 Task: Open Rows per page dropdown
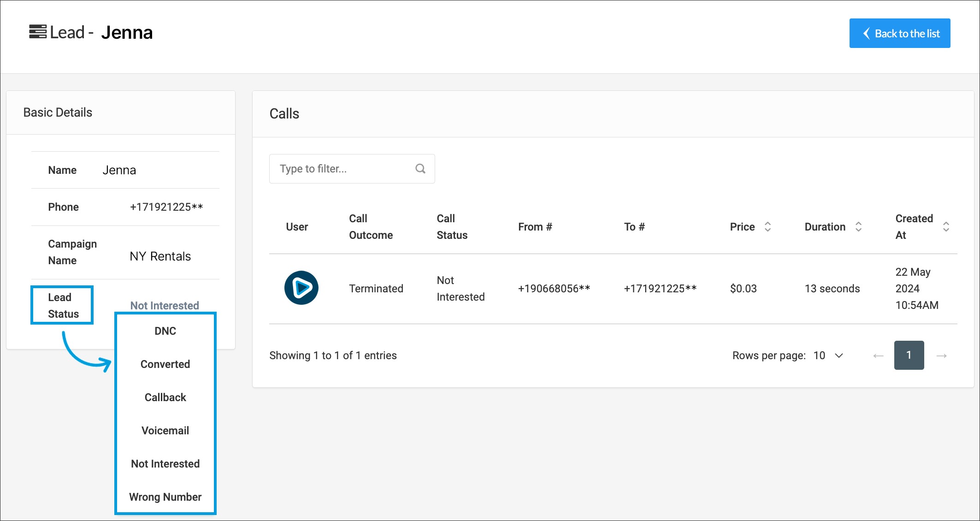click(829, 355)
